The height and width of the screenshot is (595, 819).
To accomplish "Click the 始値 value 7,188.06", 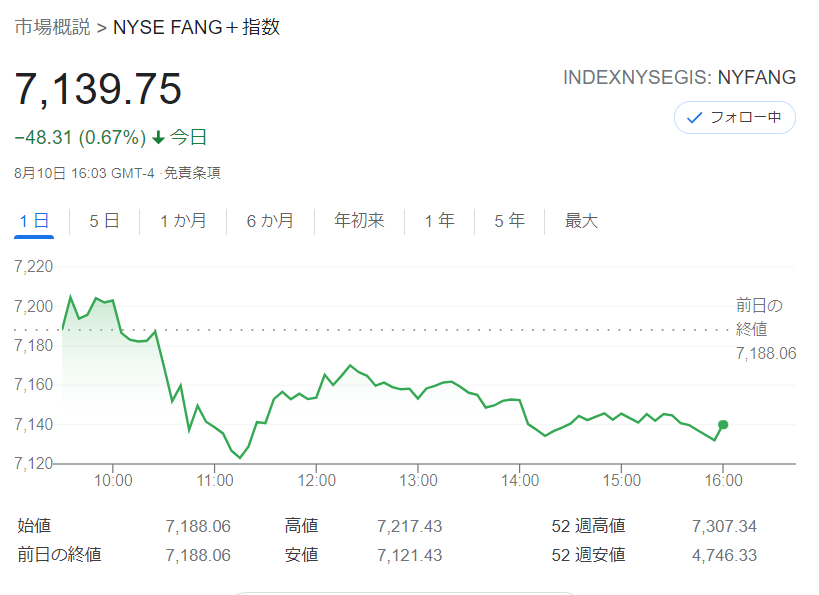I will (198, 526).
